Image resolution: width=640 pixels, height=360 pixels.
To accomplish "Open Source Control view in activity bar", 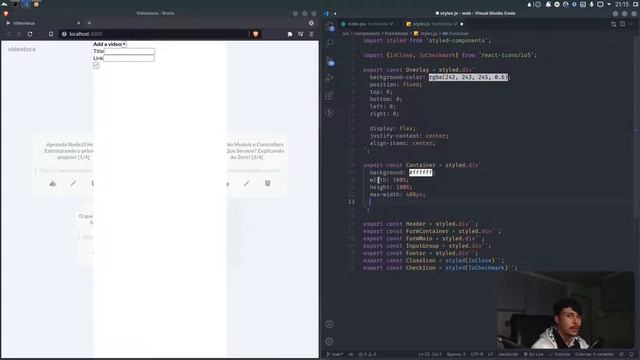I will tap(330, 62).
